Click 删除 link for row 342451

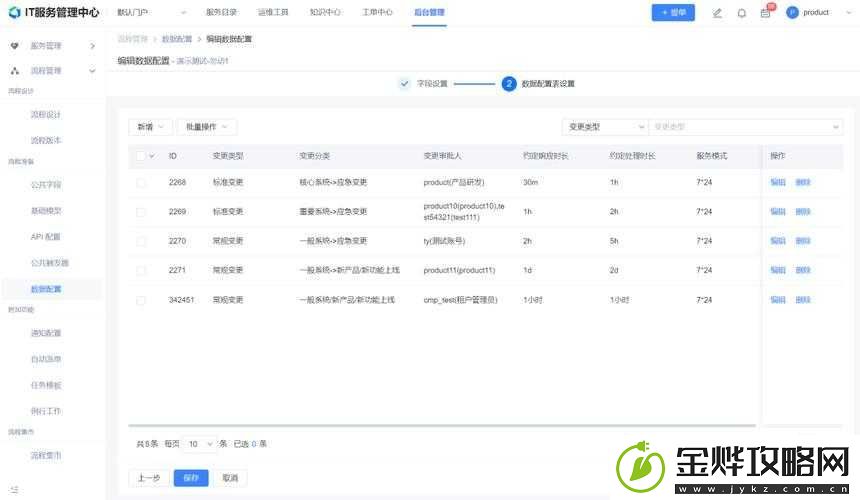tap(803, 300)
